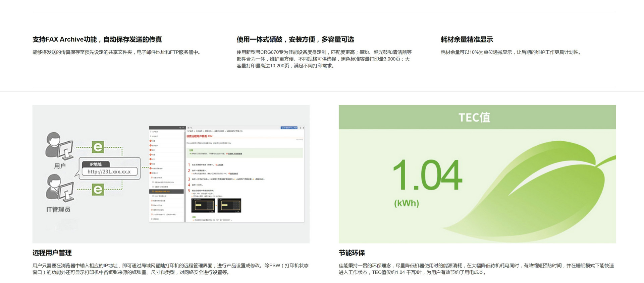The image size is (644, 283).
Task: Select the 节能环保 heading
Action: point(352,253)
